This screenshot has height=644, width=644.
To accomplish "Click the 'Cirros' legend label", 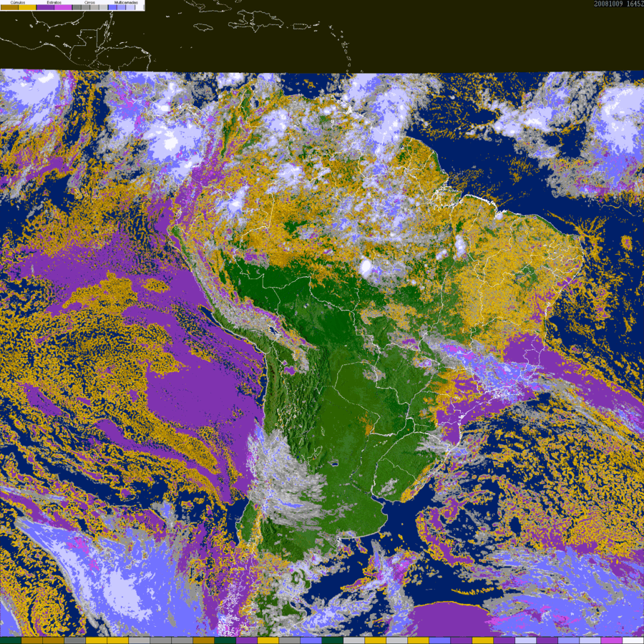I will pos(89,2).
